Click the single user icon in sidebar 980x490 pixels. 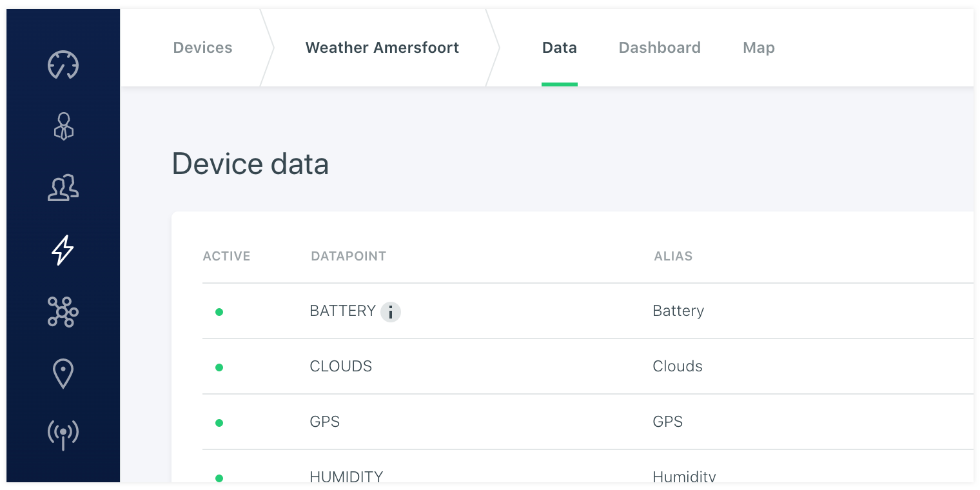[x=63, y=126]
